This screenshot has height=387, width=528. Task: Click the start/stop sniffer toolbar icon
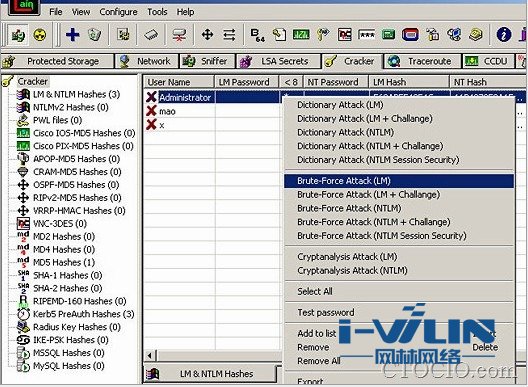click(x=18, y=35)
